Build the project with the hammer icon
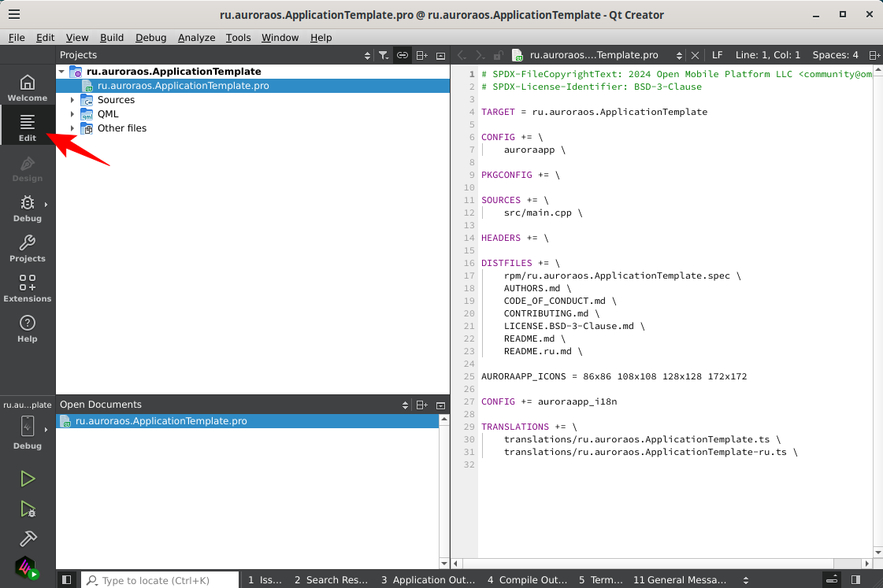 coord(28,539)
